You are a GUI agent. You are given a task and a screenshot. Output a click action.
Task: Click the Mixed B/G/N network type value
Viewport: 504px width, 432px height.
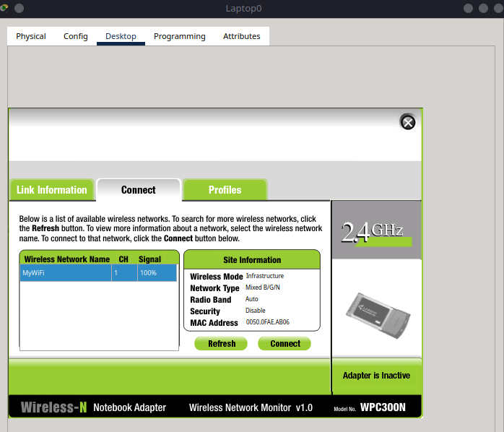point(263,288)
